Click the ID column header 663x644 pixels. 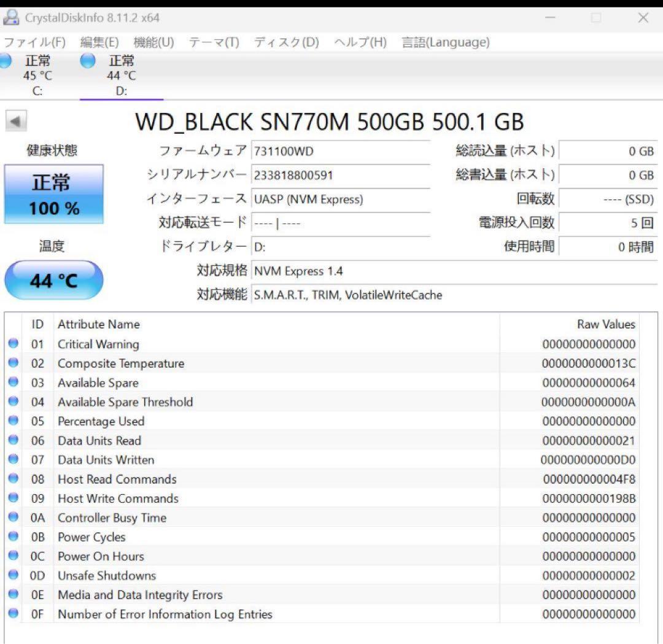[37, 324]
